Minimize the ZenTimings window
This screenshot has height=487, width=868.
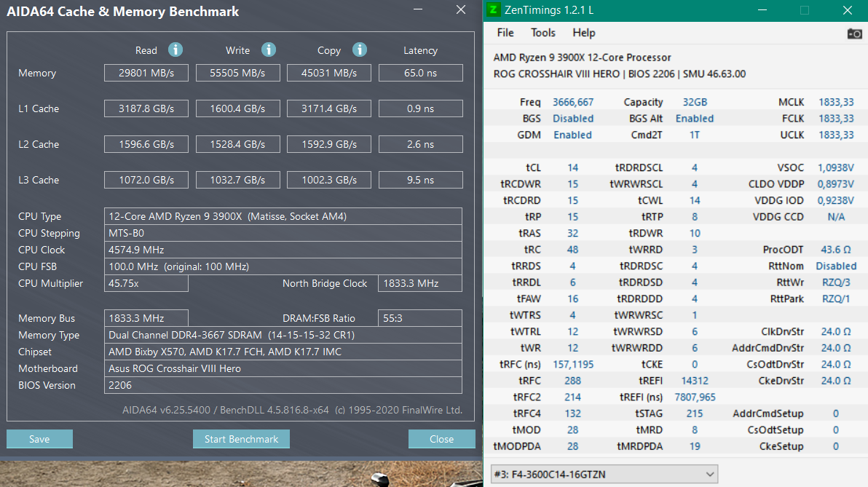[762, 10]
